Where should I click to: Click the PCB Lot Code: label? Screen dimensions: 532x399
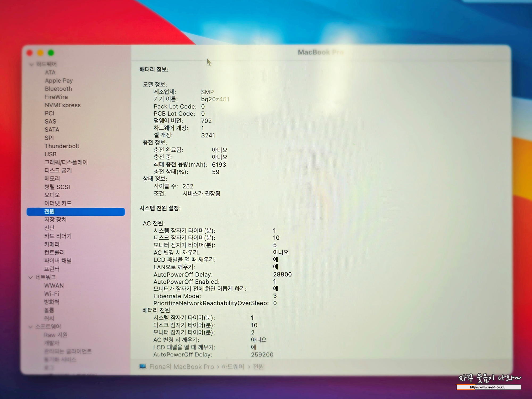(x=174, y=114)
